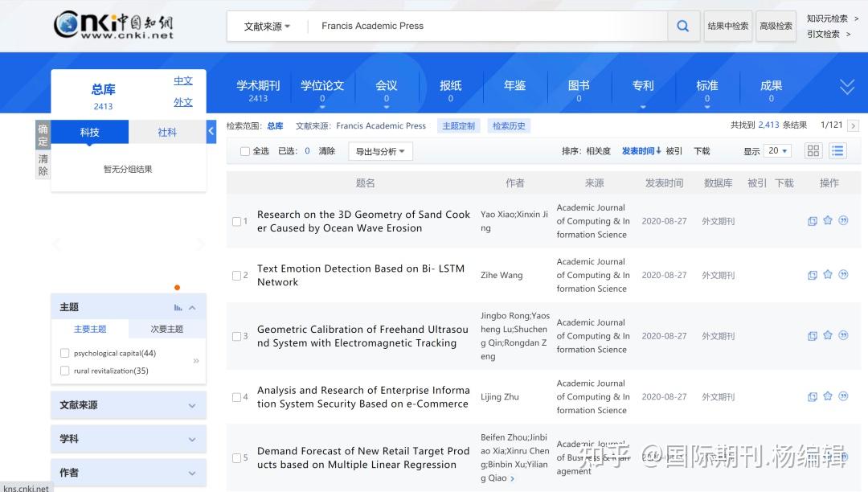868x492 pixels.
Task: Copy icon for Geometric Calibration paper
Action: click(x=812, y=336)
